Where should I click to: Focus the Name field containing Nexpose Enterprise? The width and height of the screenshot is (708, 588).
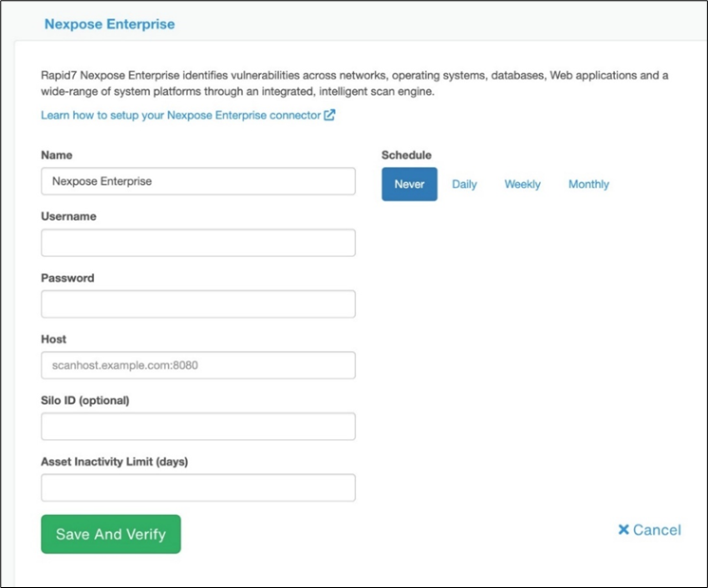click(198, 181)
